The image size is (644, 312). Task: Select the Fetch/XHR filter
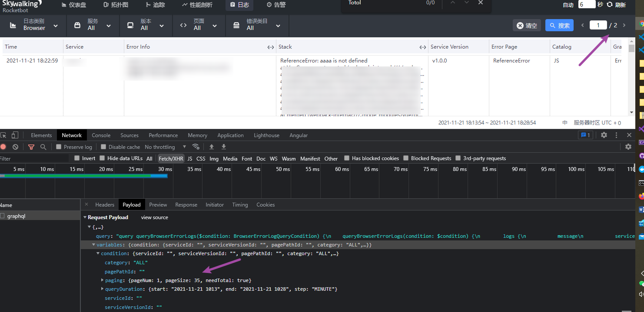coord(171,158)
